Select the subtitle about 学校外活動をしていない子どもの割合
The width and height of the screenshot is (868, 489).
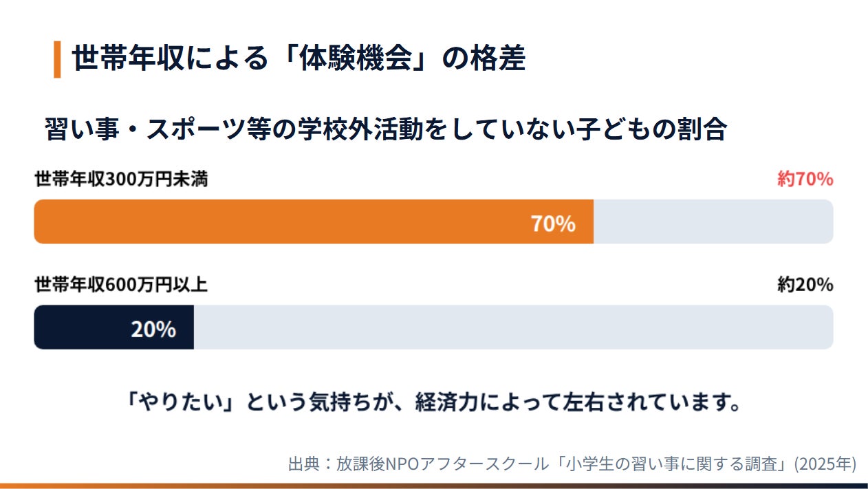tap(385, 129)
